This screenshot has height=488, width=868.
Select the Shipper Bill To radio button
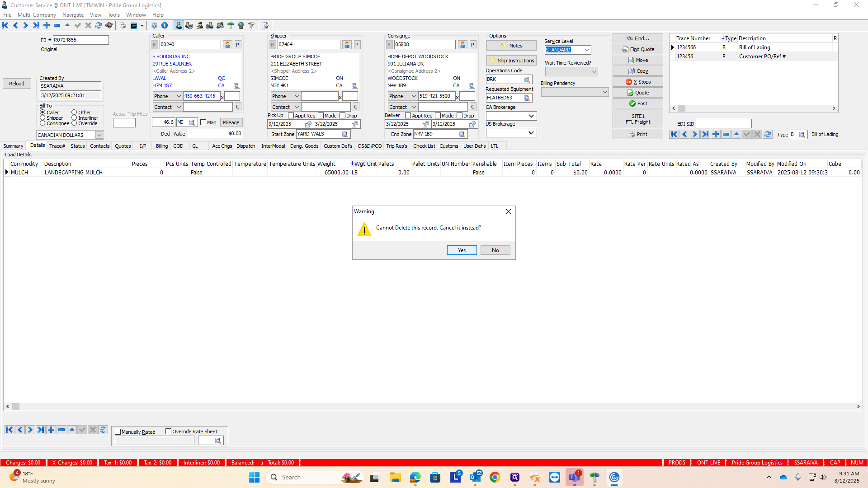click(x=42, y=118)
